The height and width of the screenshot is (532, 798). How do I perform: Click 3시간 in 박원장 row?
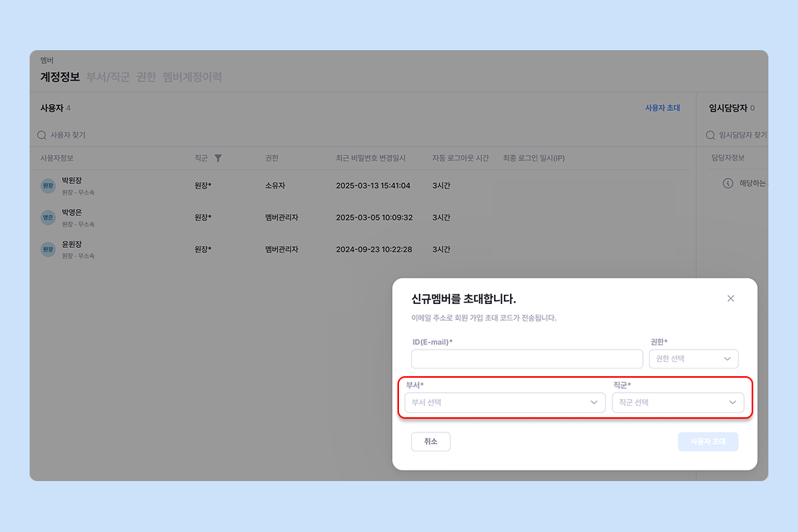[442, 185]
